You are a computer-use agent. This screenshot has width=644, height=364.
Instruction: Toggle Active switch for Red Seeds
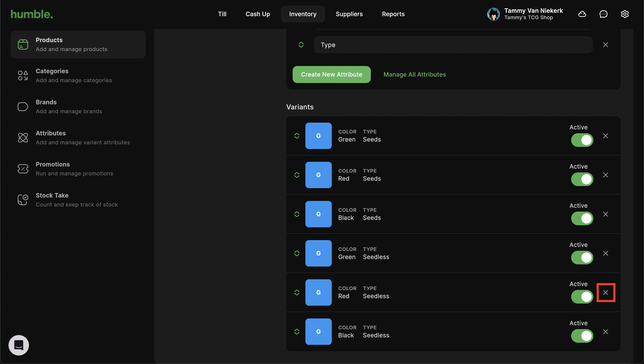click(582, 179)
